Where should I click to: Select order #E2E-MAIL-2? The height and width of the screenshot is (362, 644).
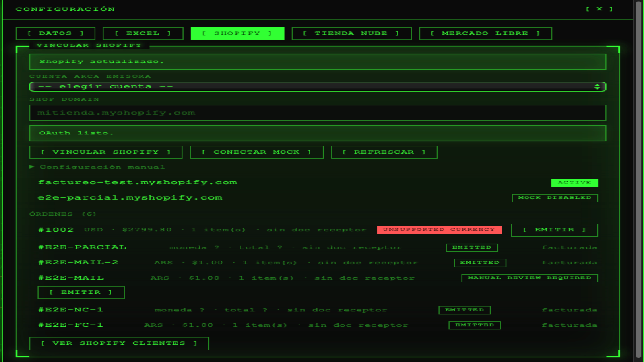78,262
